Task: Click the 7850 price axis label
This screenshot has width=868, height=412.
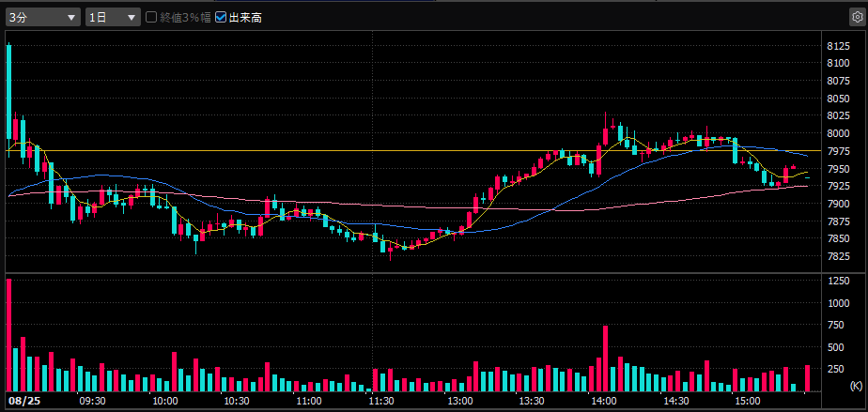Action: coord(838,238)
